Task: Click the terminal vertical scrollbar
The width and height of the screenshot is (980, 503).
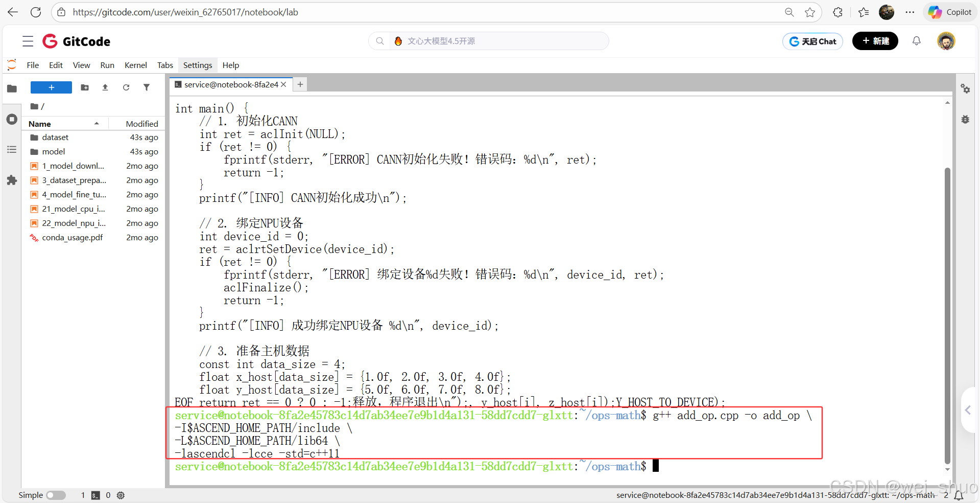Action: coord(947,315)
